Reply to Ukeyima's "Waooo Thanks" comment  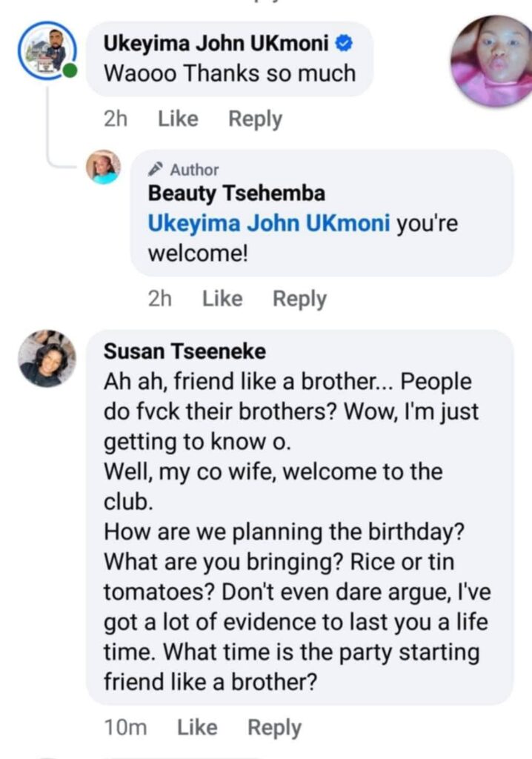point(255,119)
